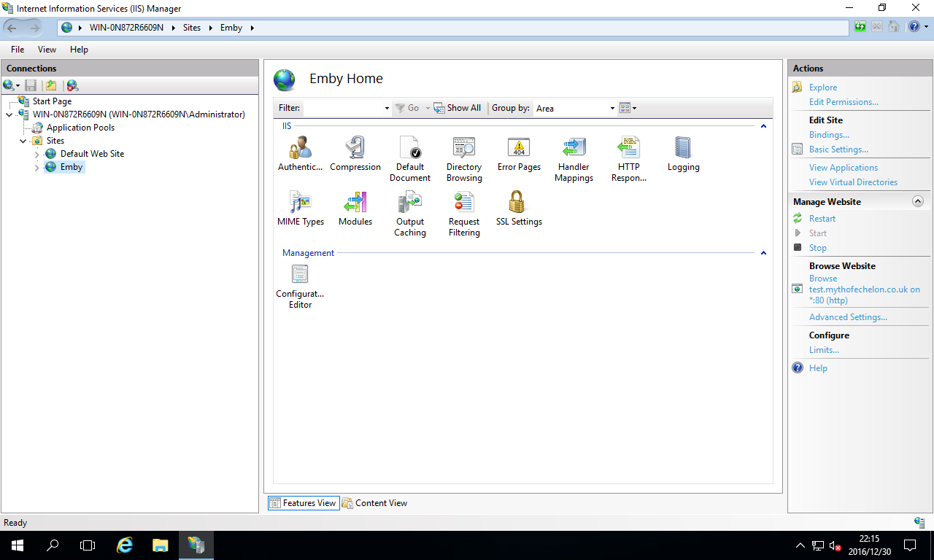Click View Applications link
Viewport: 934px width, 560px height.
(x=844, y=168)
